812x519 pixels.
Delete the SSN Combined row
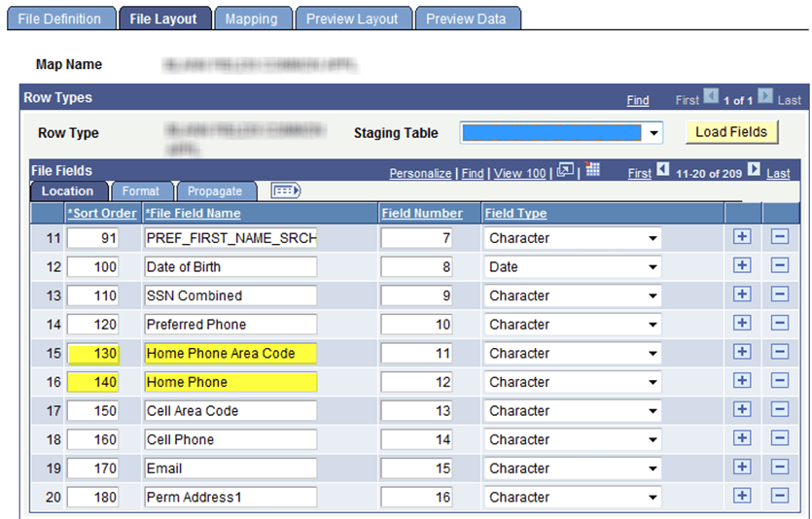coord(779,294)
